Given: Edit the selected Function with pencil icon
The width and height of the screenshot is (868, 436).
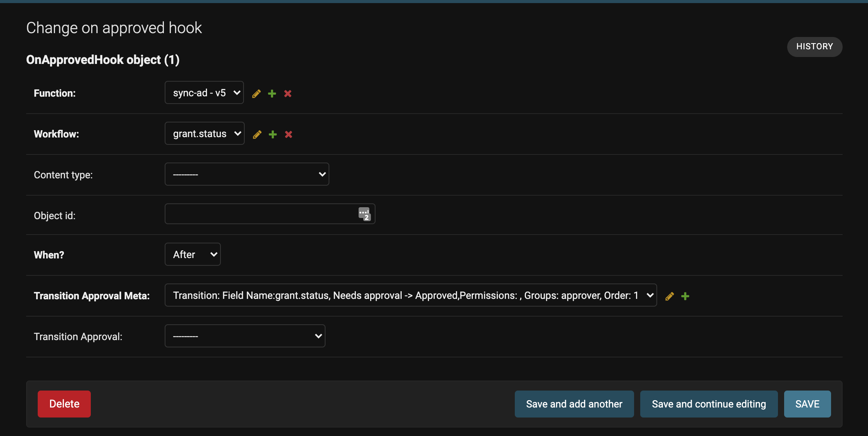Looking at the screenshot, I should (256, 94).
